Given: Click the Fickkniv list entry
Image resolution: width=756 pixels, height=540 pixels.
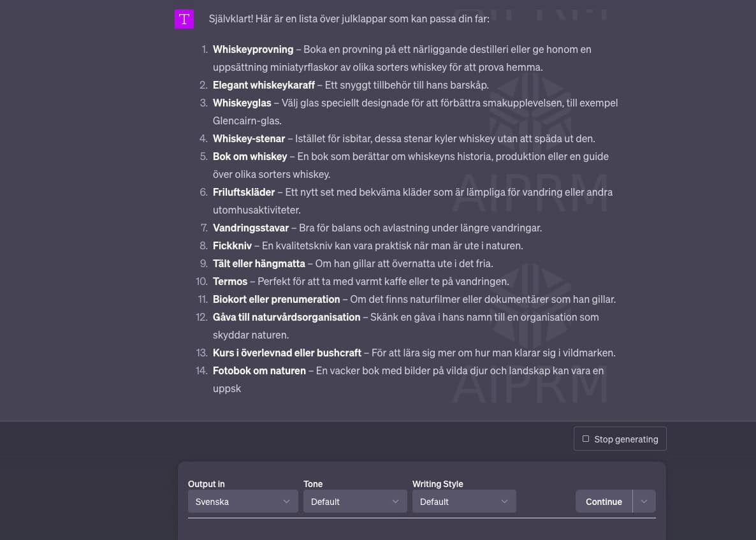Looking at the screenshot, I should [x=233, y=245].
